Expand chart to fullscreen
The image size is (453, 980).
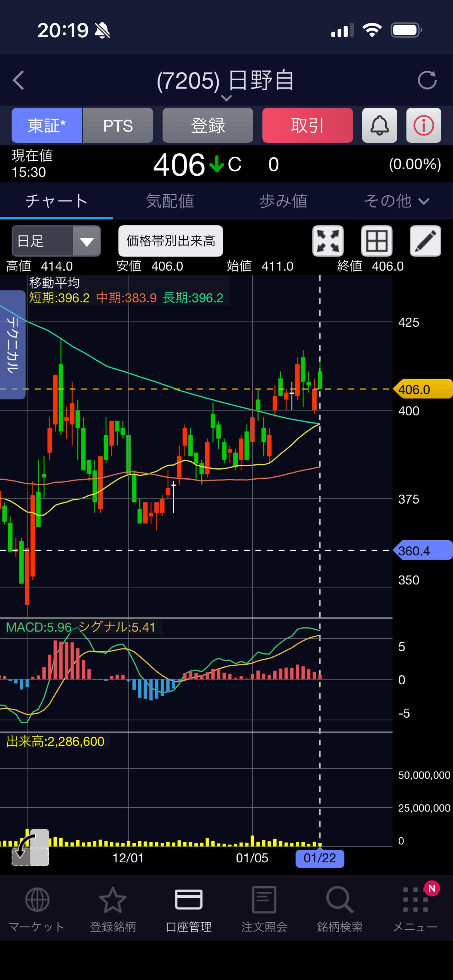pos(327,241)
